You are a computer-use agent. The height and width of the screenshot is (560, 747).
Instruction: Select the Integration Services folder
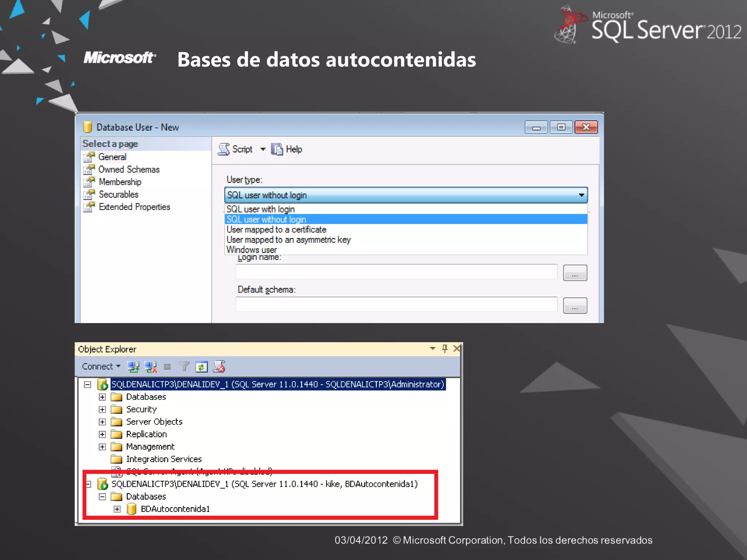pyautogui.click(x=164, y=459)
